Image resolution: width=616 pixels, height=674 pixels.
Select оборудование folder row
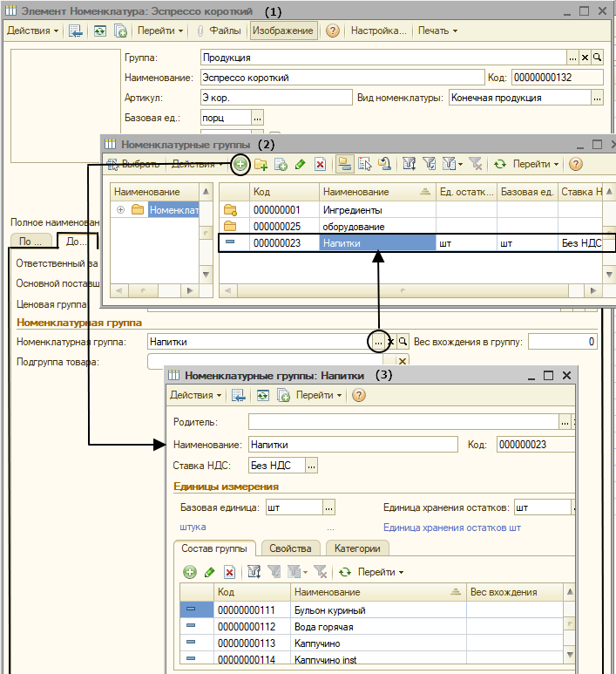coord(410,227)
